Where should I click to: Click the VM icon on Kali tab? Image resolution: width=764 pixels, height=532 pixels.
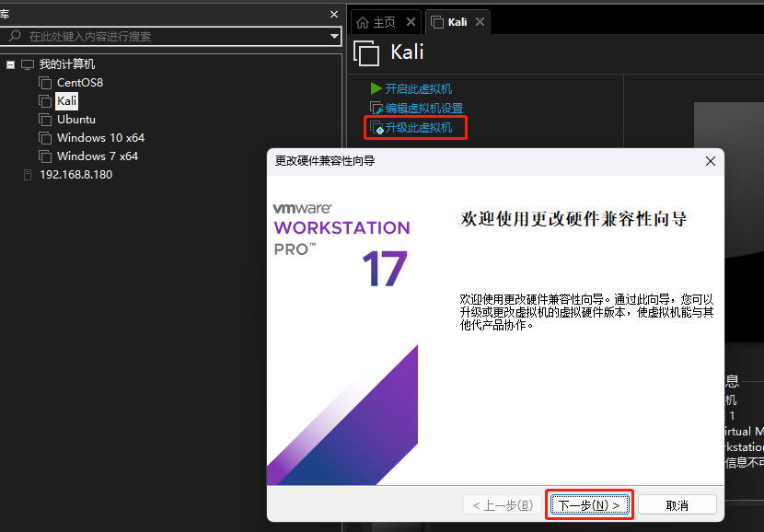[437, 22]
